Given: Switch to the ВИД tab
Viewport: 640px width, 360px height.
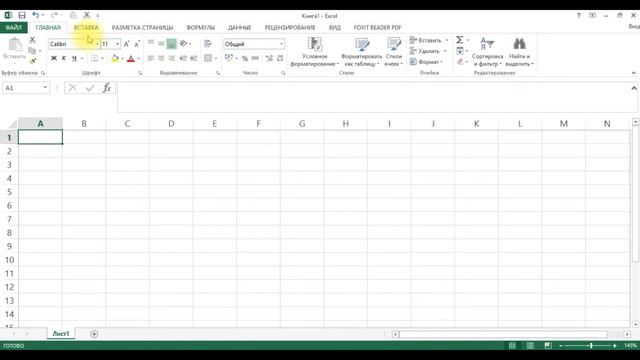Looking at the screenshot, I should (x=335, y=27).
